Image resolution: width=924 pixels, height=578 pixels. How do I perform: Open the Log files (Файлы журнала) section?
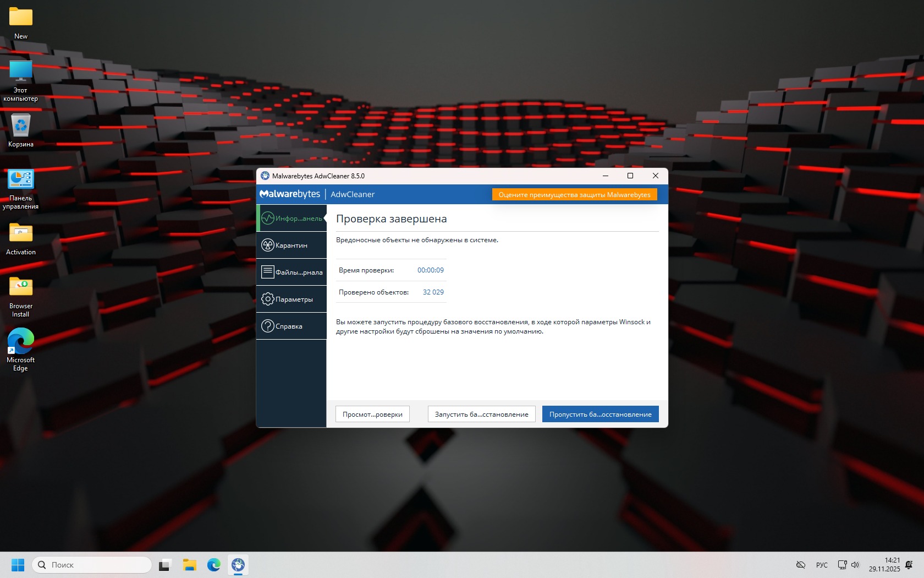tap(291, 272)
